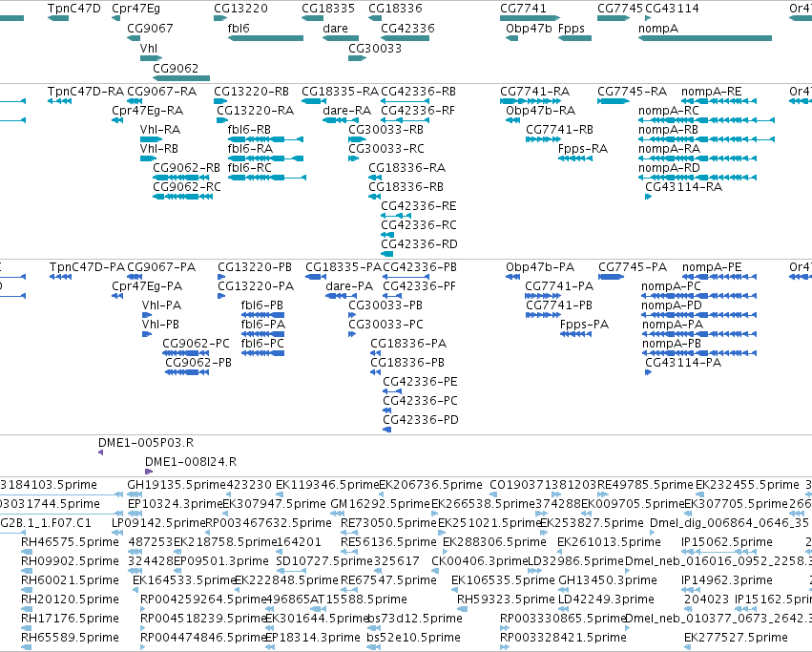Image resolution: width=812 pixels, height=652 pixels.
Task: Click protein CG18336-PA
Action: (x=408, y=344)
